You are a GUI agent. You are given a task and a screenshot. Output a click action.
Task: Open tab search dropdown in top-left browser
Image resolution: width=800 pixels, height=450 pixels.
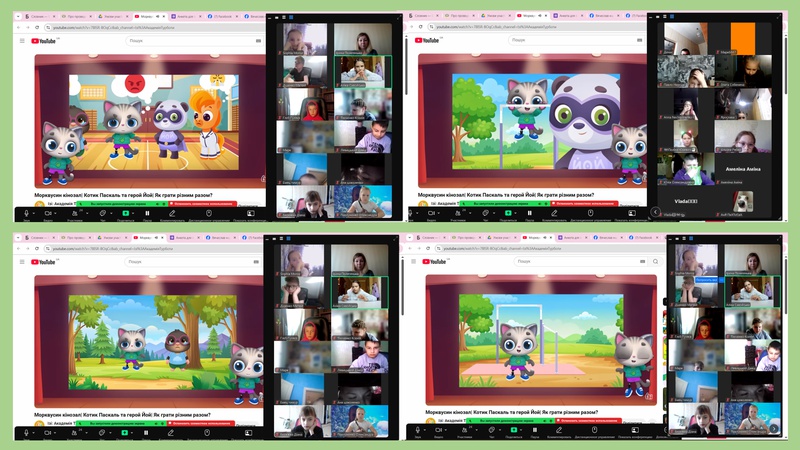click(x=18, y=16)
